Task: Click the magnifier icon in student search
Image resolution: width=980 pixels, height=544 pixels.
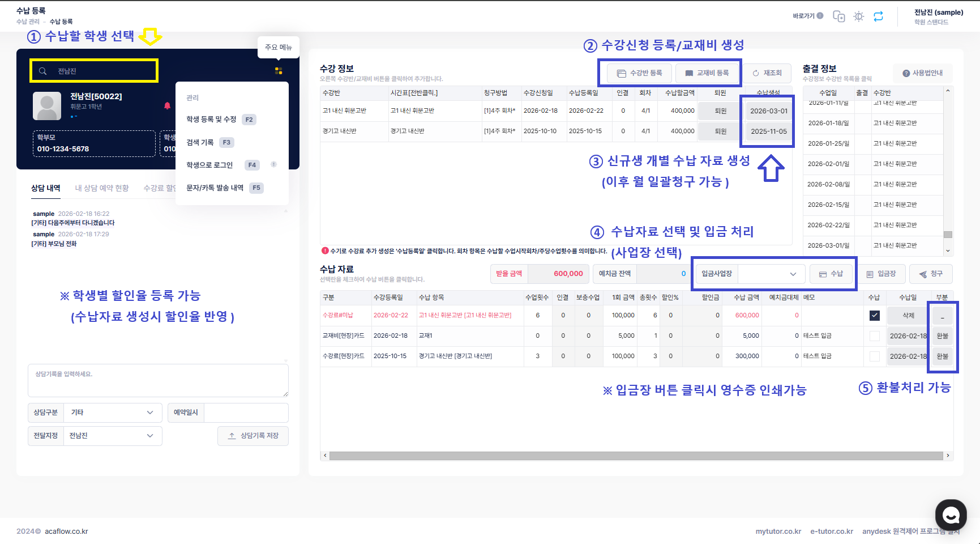Action: [x=42, y=71]
